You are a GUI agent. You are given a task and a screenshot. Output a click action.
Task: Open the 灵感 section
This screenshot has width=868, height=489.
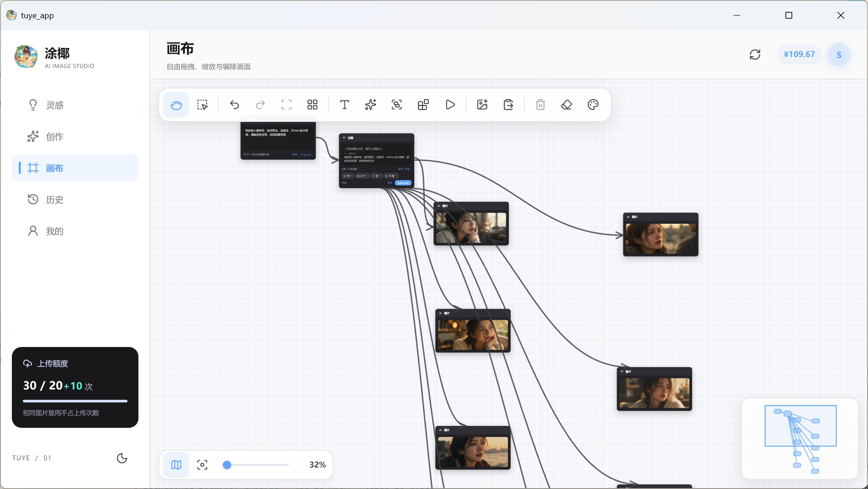pos(75,105)
